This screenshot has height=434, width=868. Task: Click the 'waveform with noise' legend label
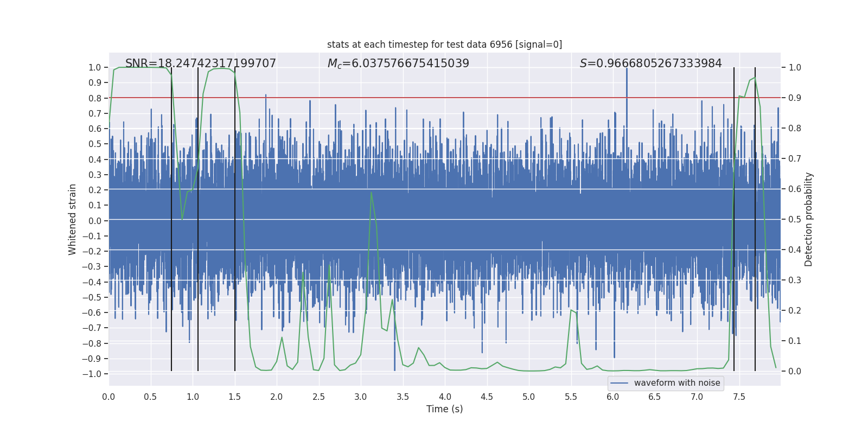[x=677, y=383]
